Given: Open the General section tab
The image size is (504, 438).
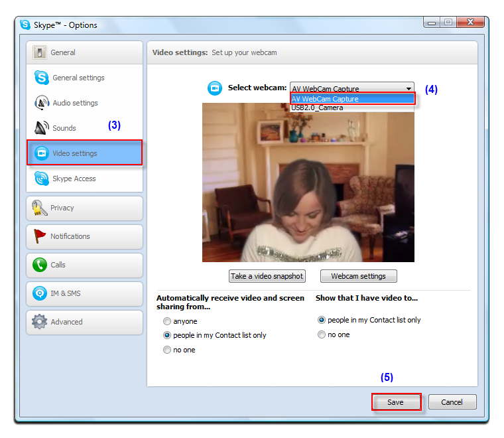Looking at the screenshot, I should pyautogui.click(x=84, y=52).
